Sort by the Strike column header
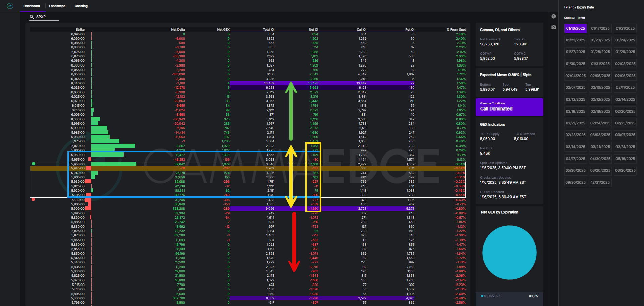Screen dimensions: 644x306 80,30
